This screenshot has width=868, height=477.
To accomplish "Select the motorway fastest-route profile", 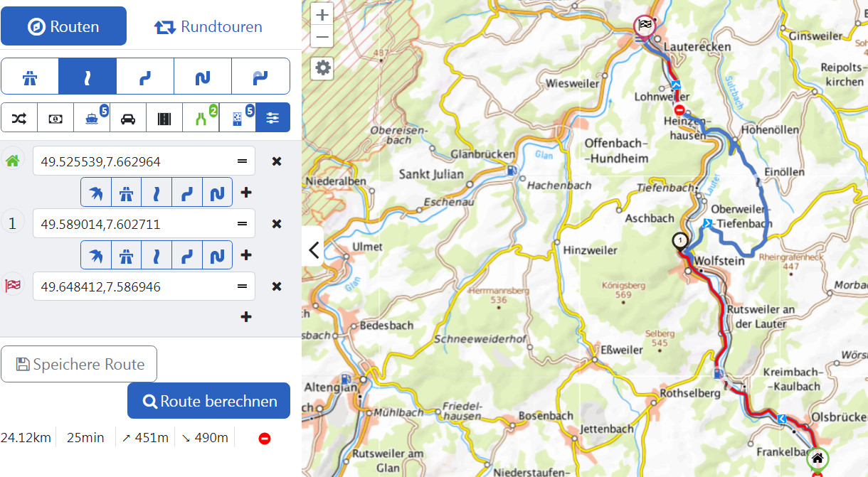I will tap(30, 76).
